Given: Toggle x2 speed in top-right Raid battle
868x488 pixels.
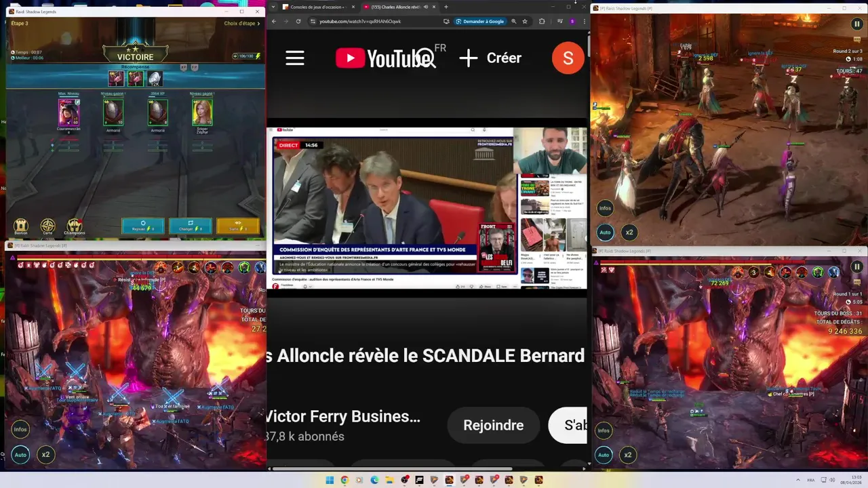Looking at the screenshot, I should (629, 232).
